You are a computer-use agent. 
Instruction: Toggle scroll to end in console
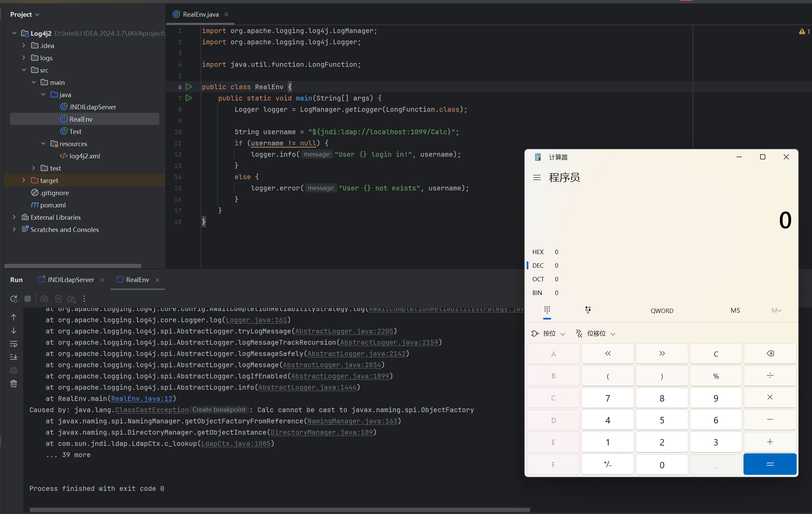[14, 357]
